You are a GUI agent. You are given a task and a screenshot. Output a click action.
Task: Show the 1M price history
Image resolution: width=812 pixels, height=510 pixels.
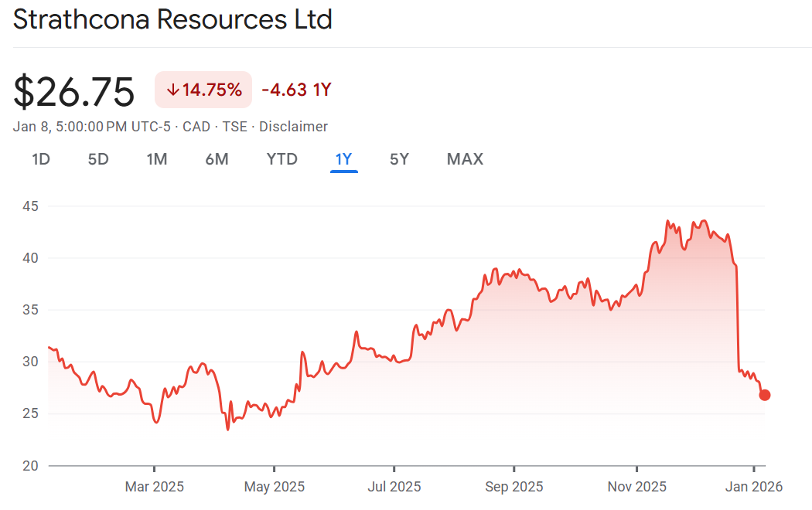pos(157,159)
